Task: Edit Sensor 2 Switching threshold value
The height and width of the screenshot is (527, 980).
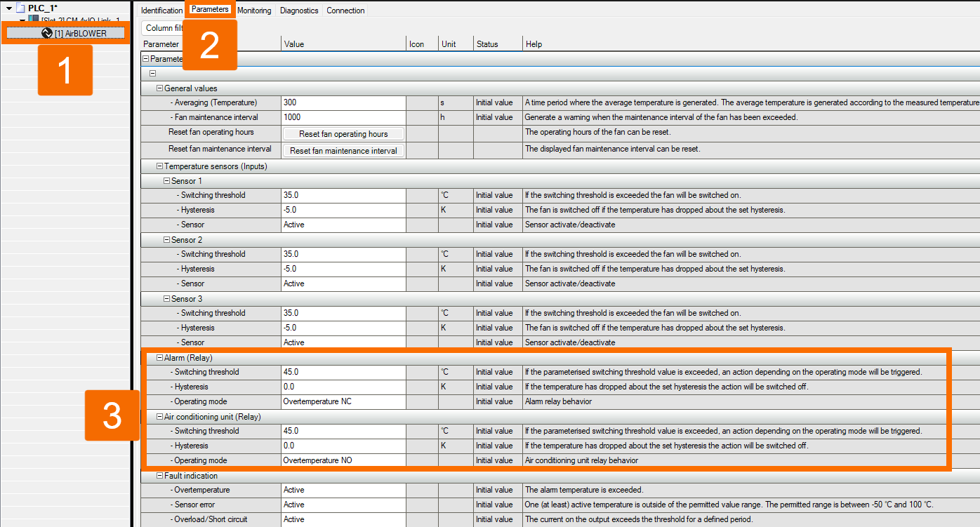Action: (x=343, y=254)
